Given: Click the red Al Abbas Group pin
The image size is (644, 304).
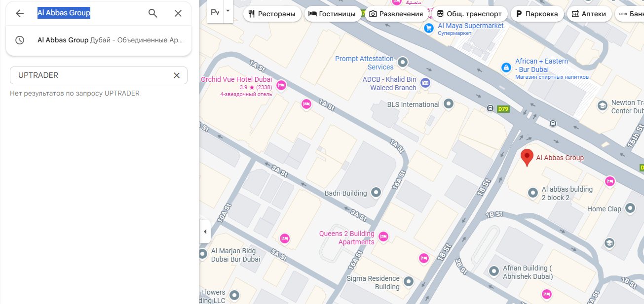Looking at the screenshot, I should [x=527, y=157].
